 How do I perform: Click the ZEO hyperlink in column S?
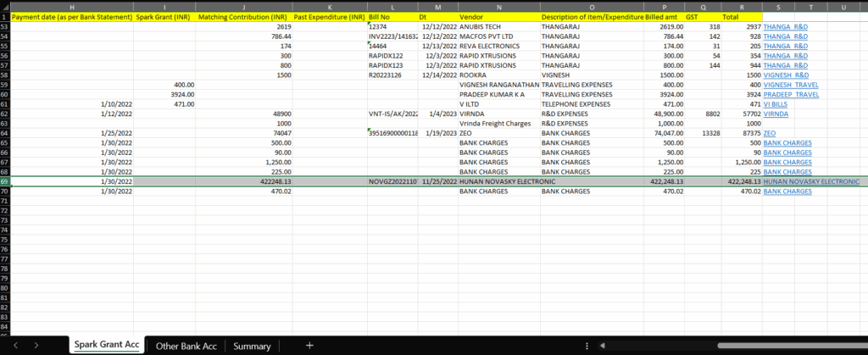tap(769, 133)
